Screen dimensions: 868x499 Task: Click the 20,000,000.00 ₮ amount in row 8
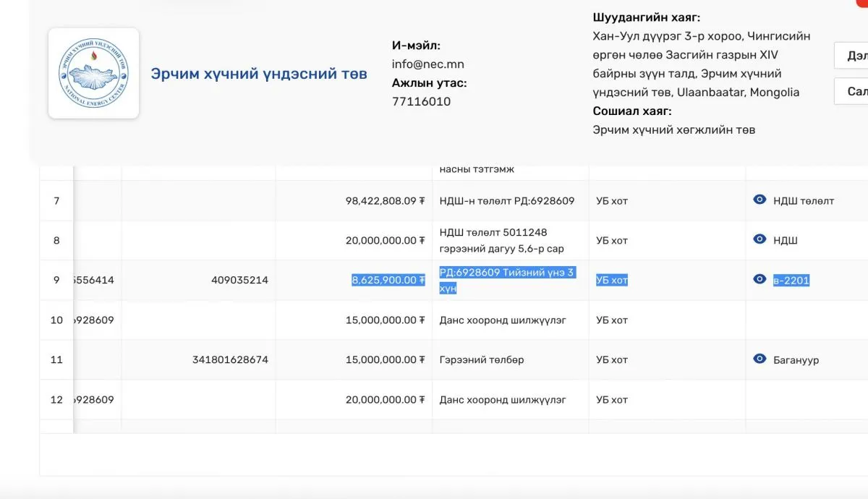385,241
